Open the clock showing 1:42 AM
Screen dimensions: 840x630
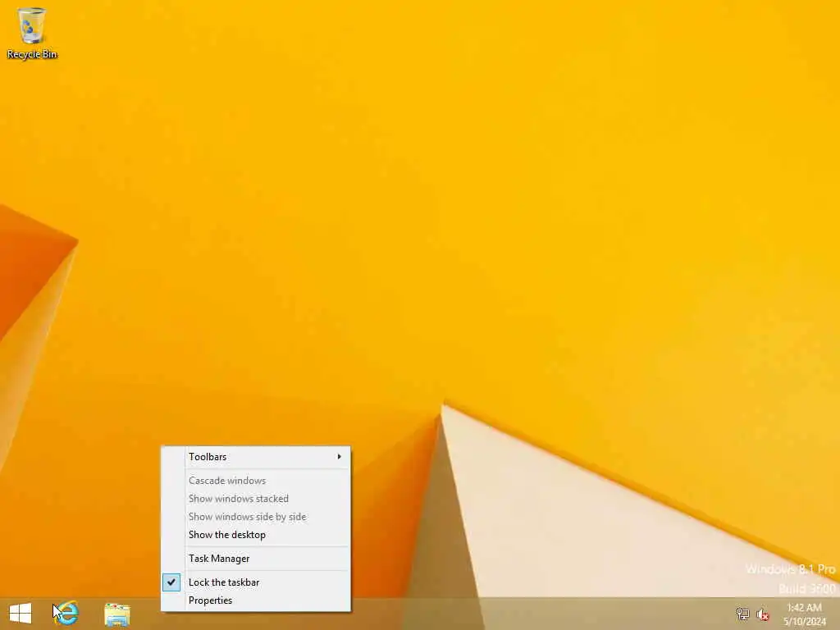(x=804, y=614)
